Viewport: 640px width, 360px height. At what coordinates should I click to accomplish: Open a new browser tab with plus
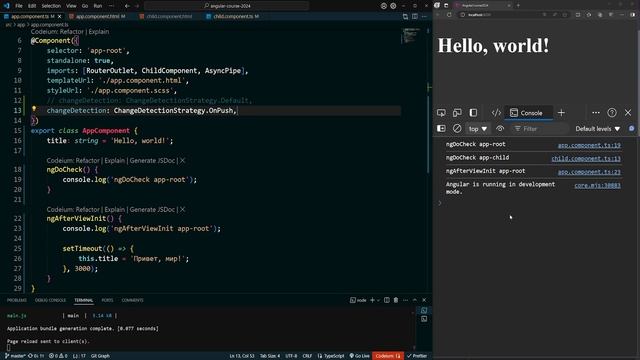pos(518,5)
